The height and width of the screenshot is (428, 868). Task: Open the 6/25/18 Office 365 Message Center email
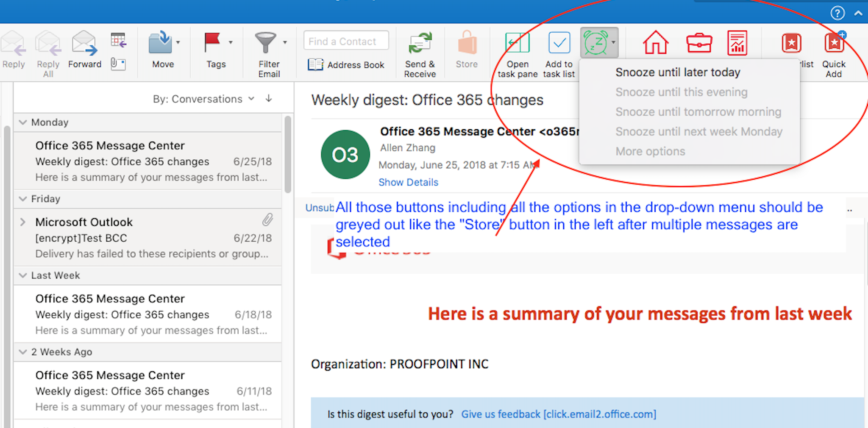[147, 161]
